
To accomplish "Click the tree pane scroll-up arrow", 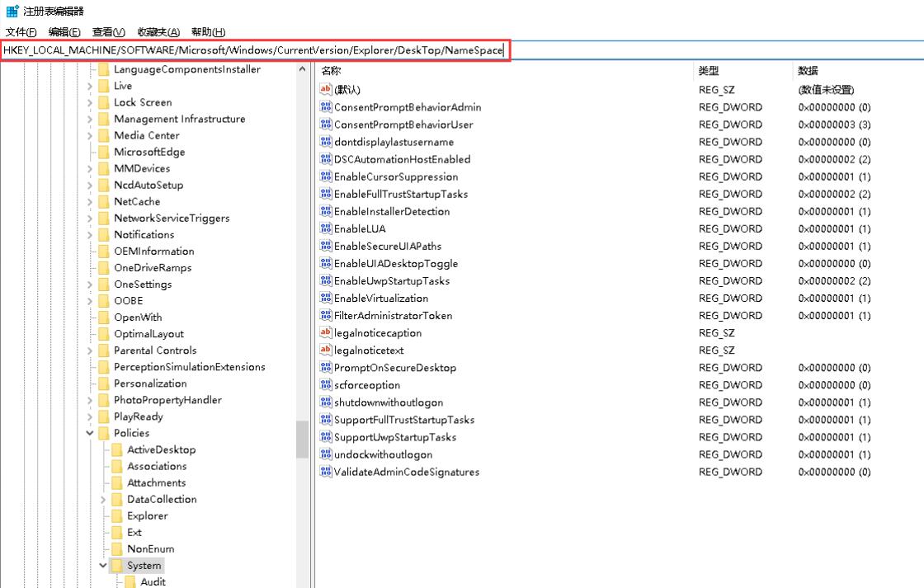I will [x=302, y=69].
